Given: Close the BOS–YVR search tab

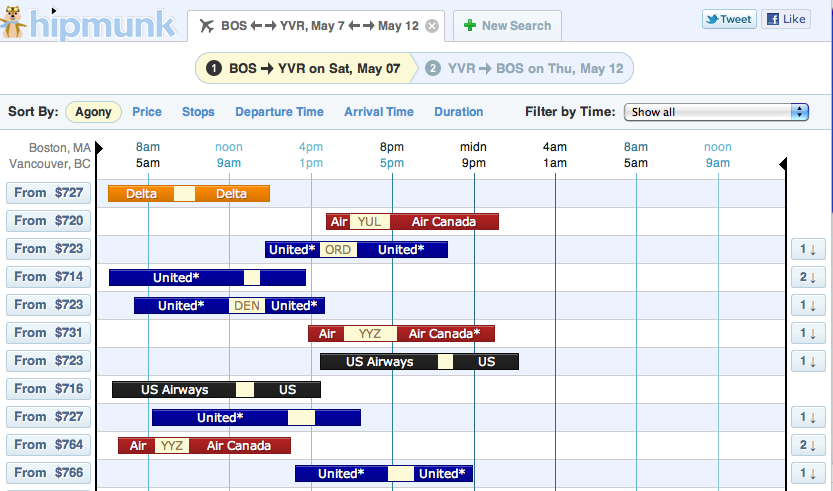Looking at the screenshot, I should (x=431, y=26).
